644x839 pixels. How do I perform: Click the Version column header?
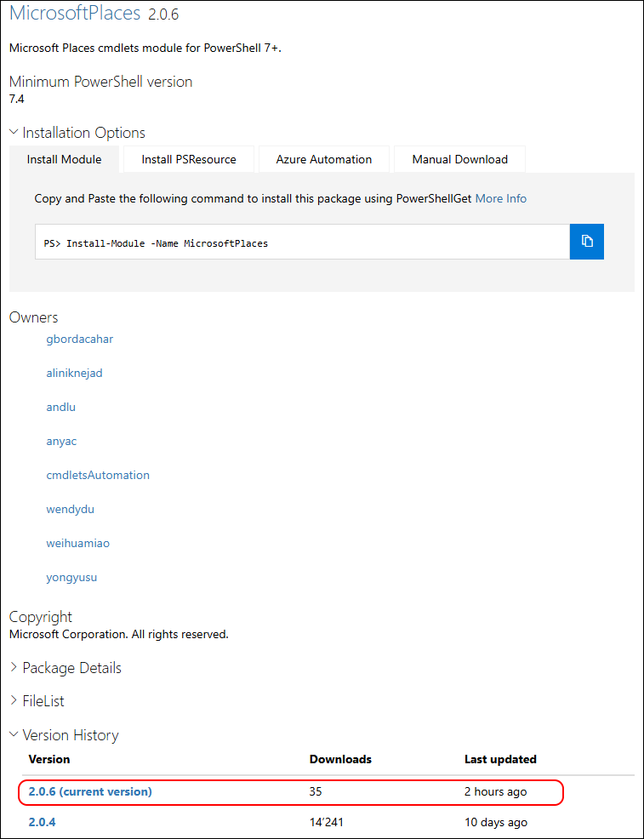(49, 759)
